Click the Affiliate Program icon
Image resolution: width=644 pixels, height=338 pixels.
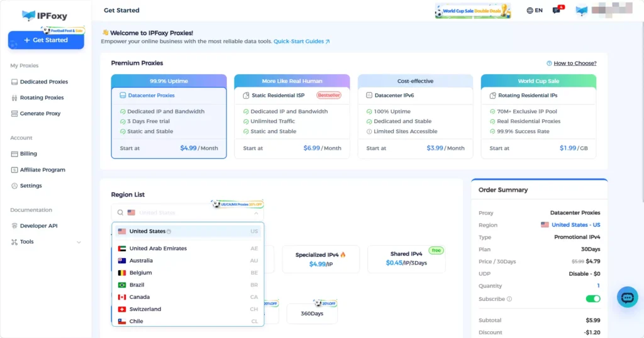pyautogui.click(x=14, y=170)
